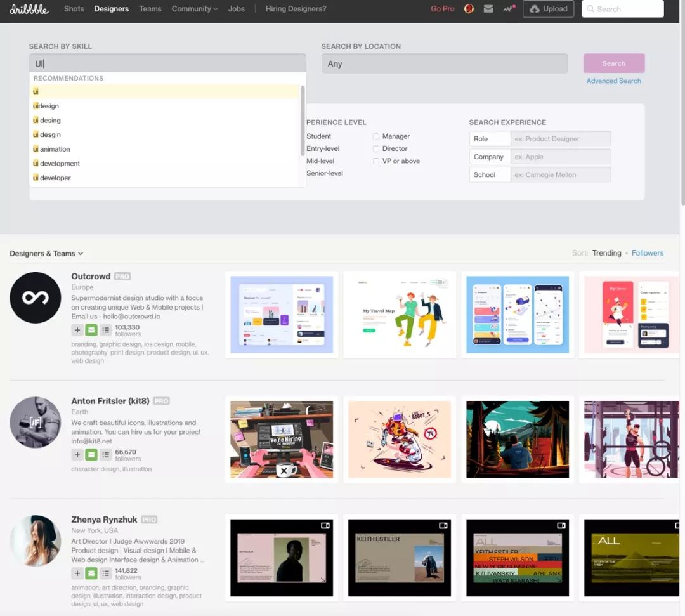Follow Zhenya Rynzhuk with the plus icon
The height and width of the screenshot is (616, 685).
tap(77, 573)
